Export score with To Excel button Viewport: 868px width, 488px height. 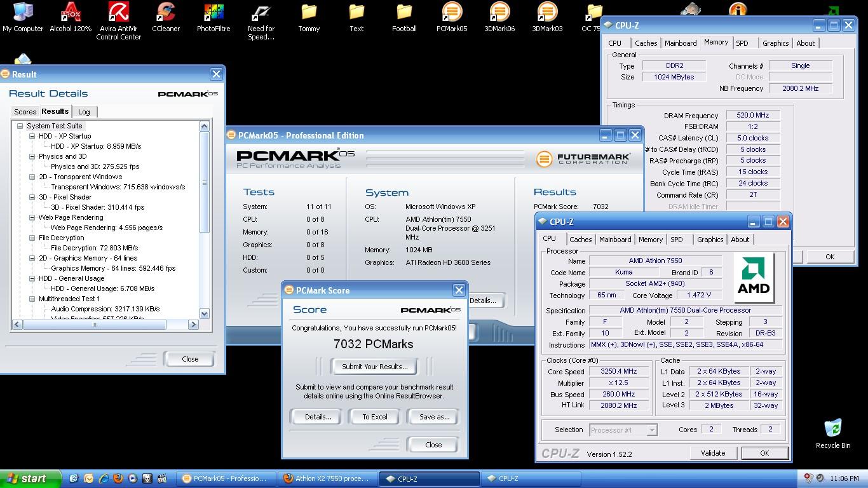pyautogui.click(x=375, y=417)
